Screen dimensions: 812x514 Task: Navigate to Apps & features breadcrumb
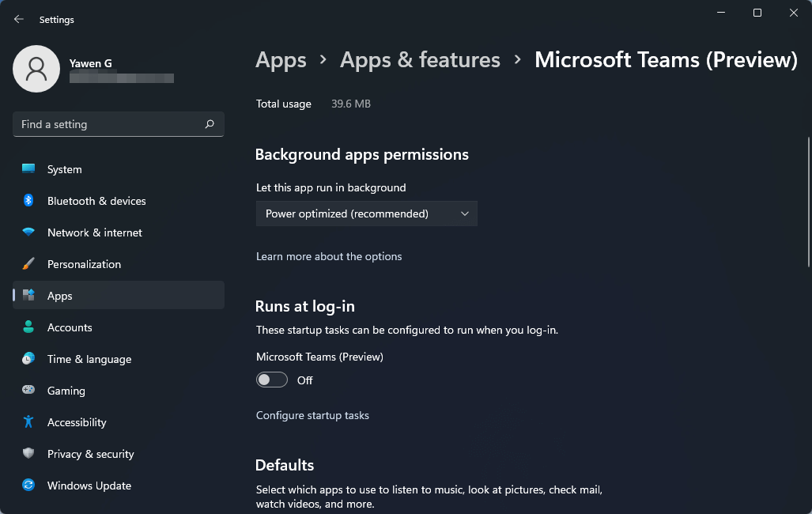coord(420,59)
